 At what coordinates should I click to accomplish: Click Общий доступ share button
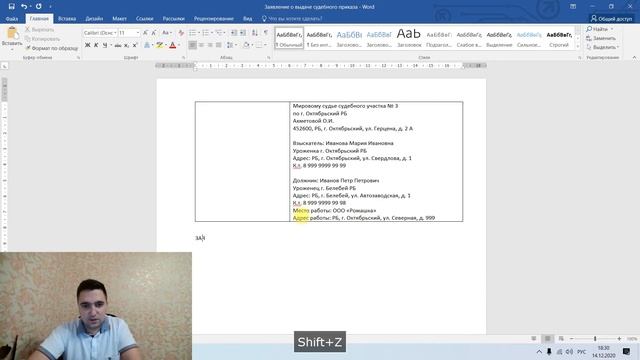click(611, 18)
